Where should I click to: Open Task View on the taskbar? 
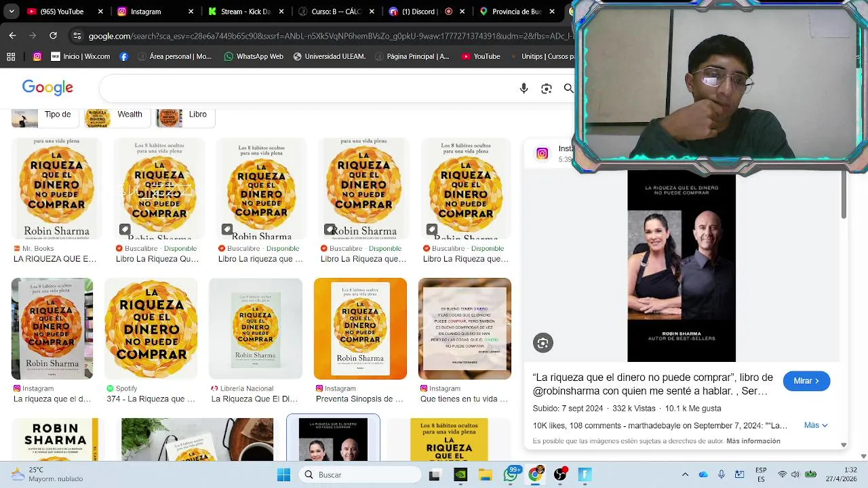435,474
